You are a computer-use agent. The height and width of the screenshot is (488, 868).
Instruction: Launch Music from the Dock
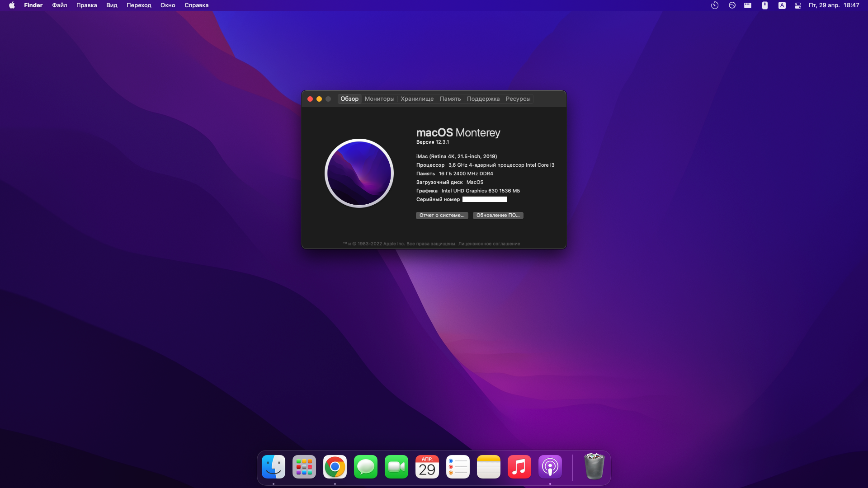tap(519, 467)
